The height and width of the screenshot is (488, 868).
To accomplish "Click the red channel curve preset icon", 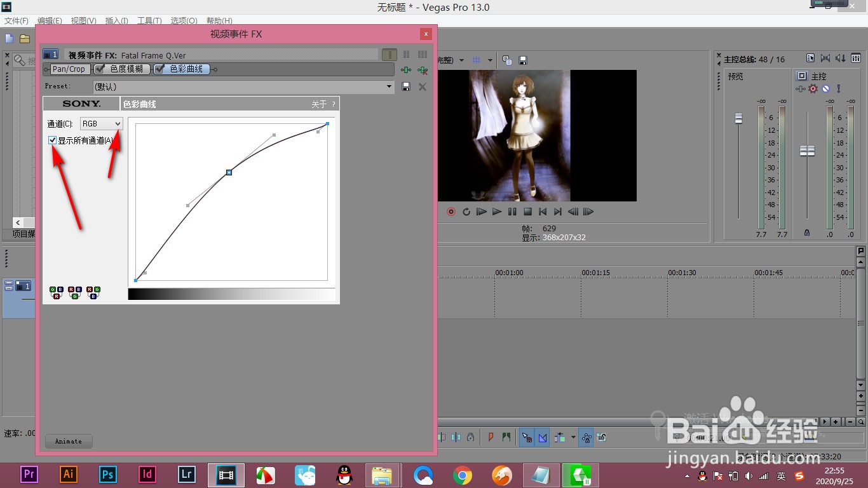I will 56,292.
